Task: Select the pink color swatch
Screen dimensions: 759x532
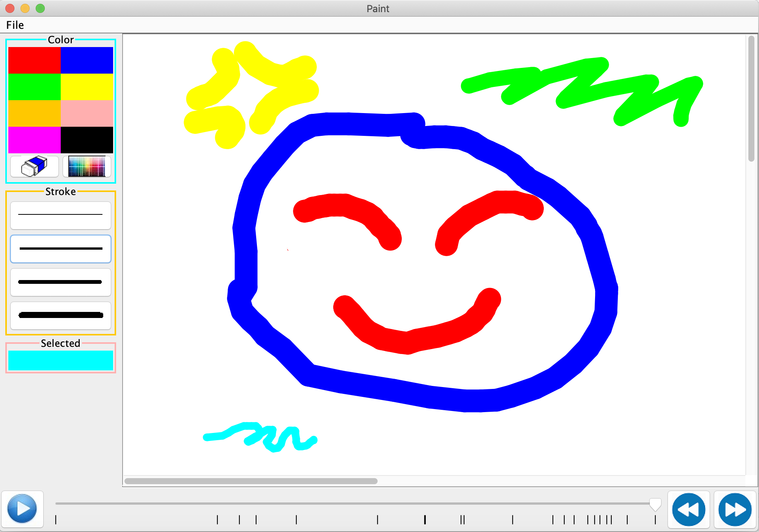Action: click(x=87, y=113)
